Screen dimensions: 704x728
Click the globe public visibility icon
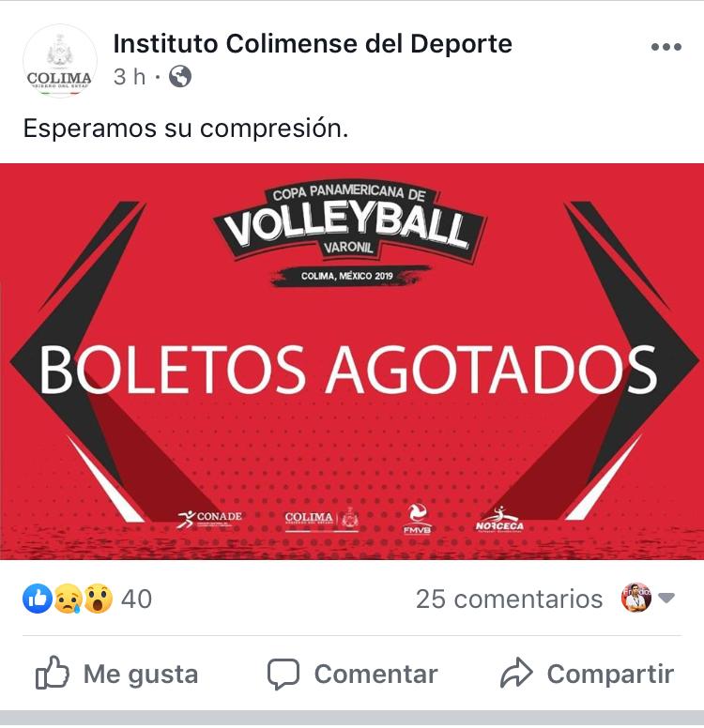point(180,77)
